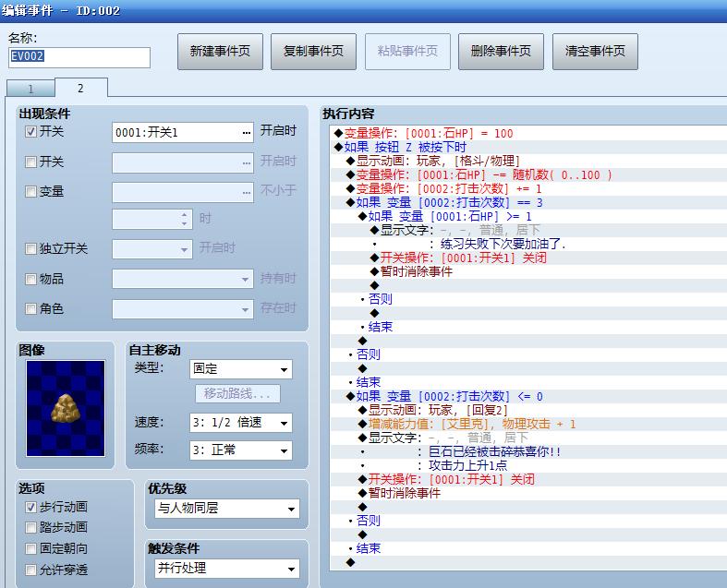Focus the 名称 field containing EV002

79,57
